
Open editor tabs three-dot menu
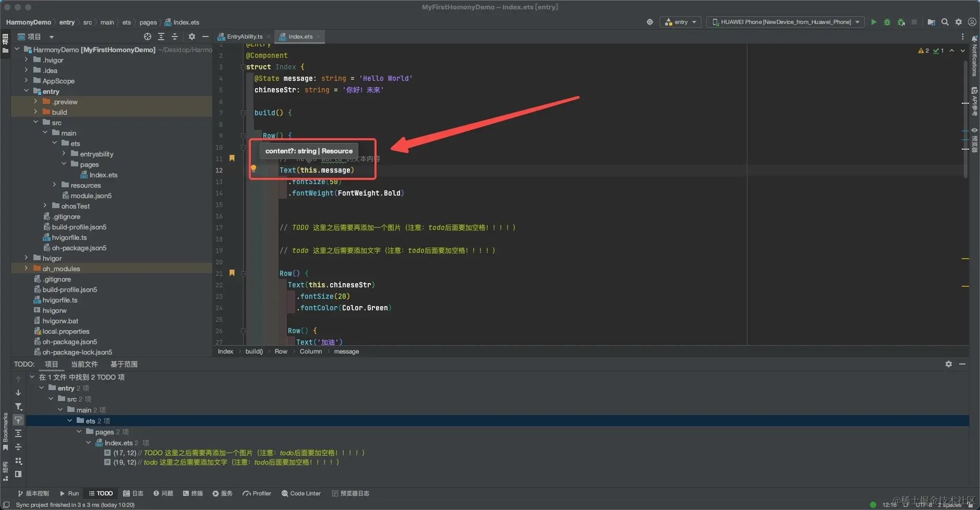pos(963,37)
